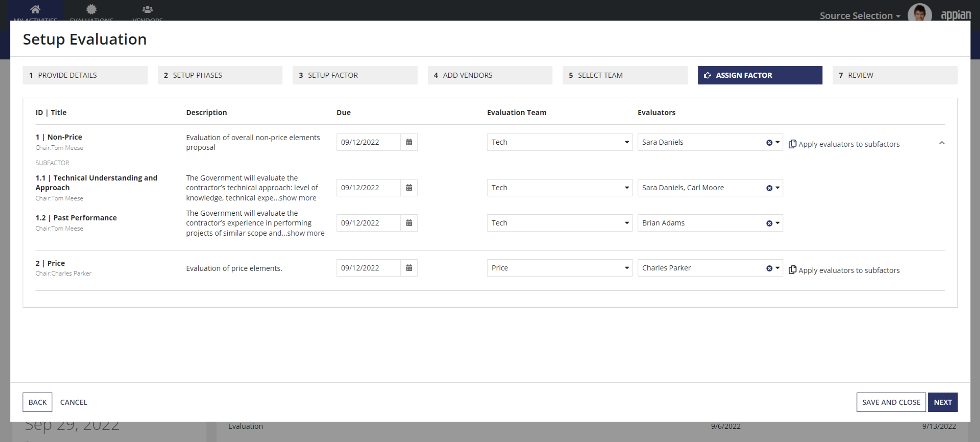
Task: Go to step 7 Review
Action: [895, 75]
